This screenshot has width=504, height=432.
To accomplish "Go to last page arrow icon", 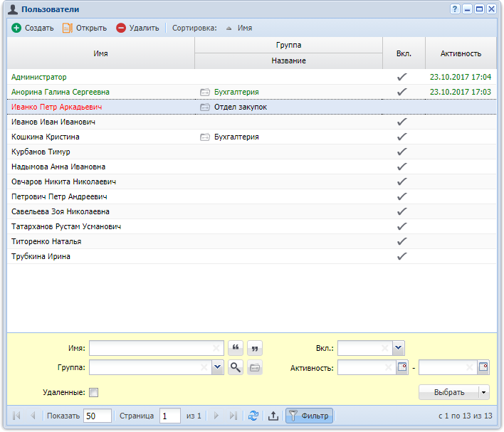I will [x=233, y=416].
